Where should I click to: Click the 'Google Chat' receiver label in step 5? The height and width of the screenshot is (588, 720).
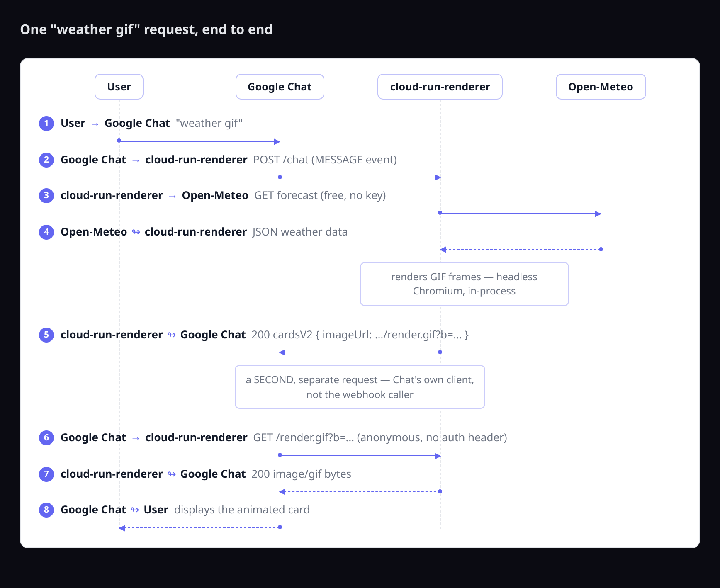[213, 335]
